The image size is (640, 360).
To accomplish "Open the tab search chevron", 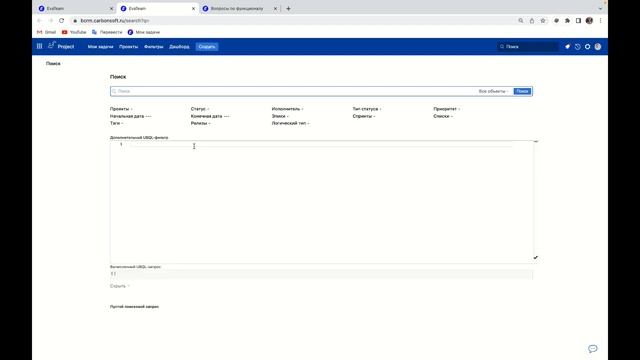I will (x=600, y=9).
